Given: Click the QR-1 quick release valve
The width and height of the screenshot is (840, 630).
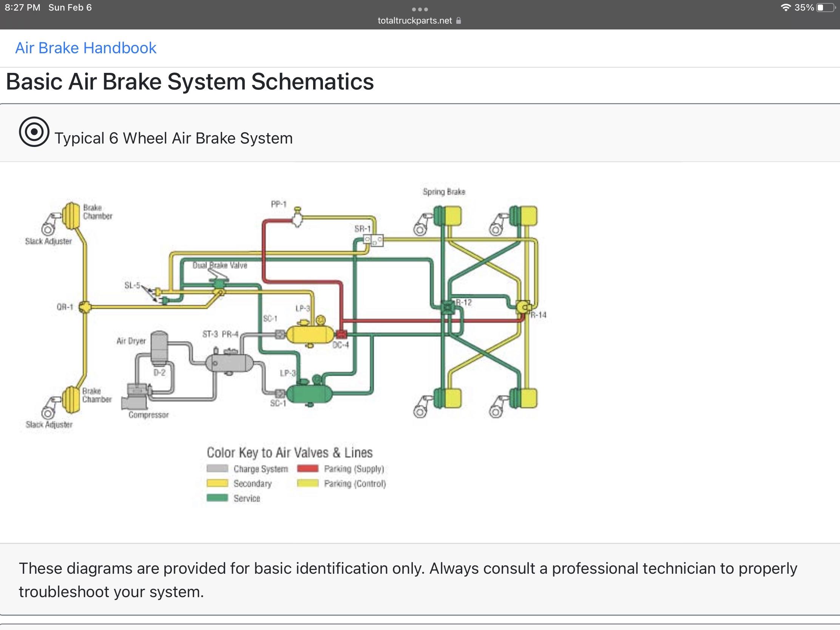Looking at the screenshot, I should point(85,307).
